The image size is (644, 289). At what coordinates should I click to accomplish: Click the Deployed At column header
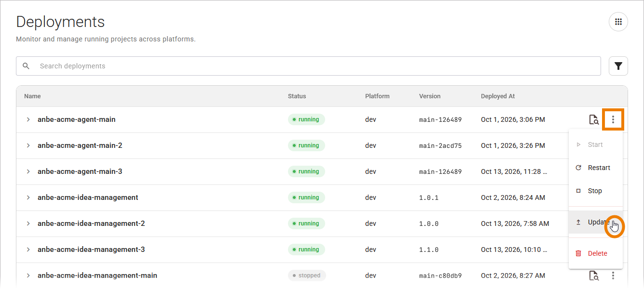tap(498, 96)
